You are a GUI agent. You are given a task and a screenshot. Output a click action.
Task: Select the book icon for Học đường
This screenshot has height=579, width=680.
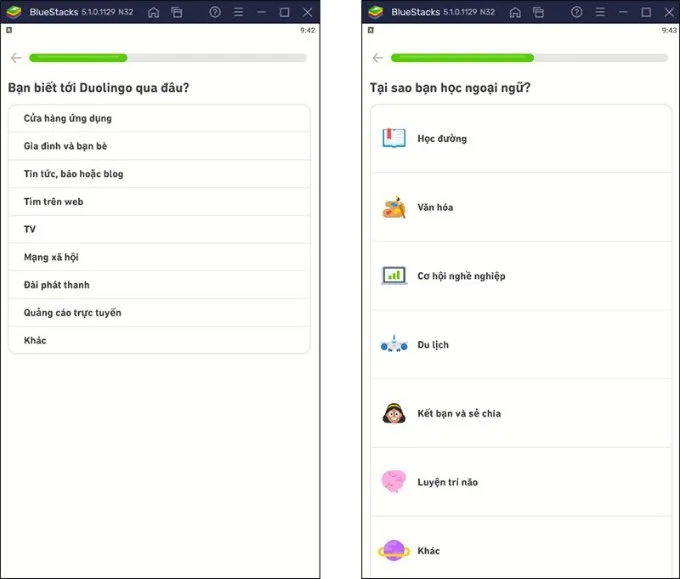[x=394, y=138]
